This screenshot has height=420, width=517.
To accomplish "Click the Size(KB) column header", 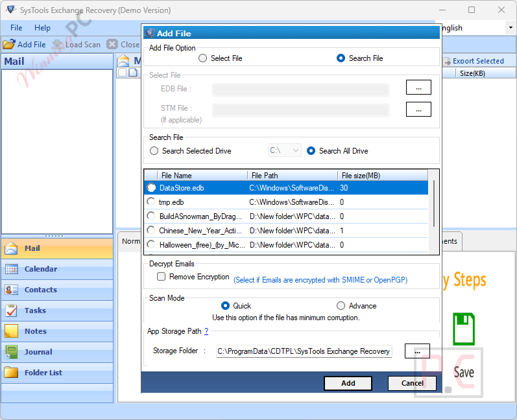I will click(472, 73).
